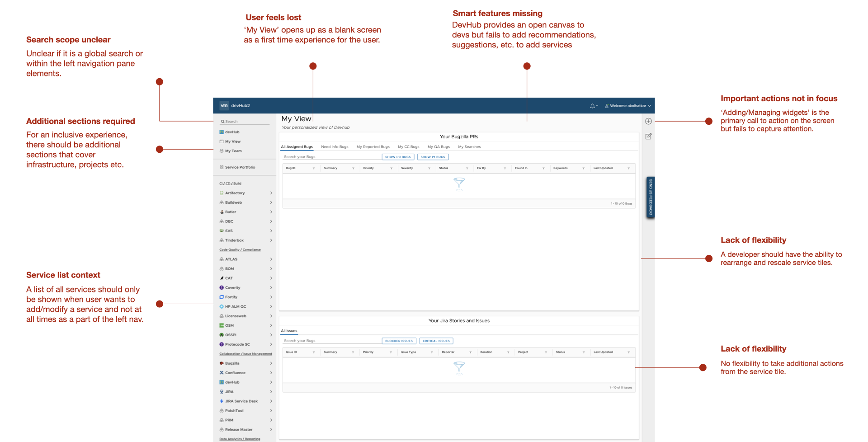This screenshot has height=442, width=868.
Task: Click the edit widgets pencil icon
Action: [648, 136]
